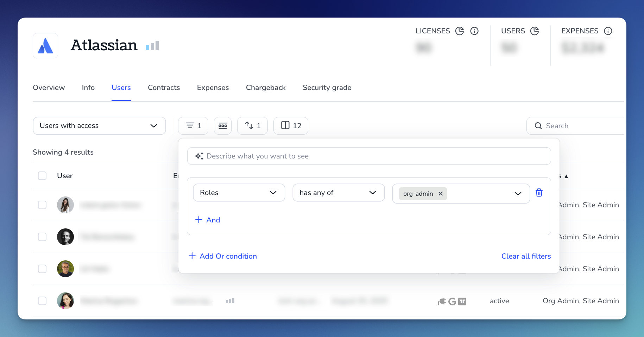
Task: Click the search magnifier icon
Action: pyautogui.click(x=538, y=126)
